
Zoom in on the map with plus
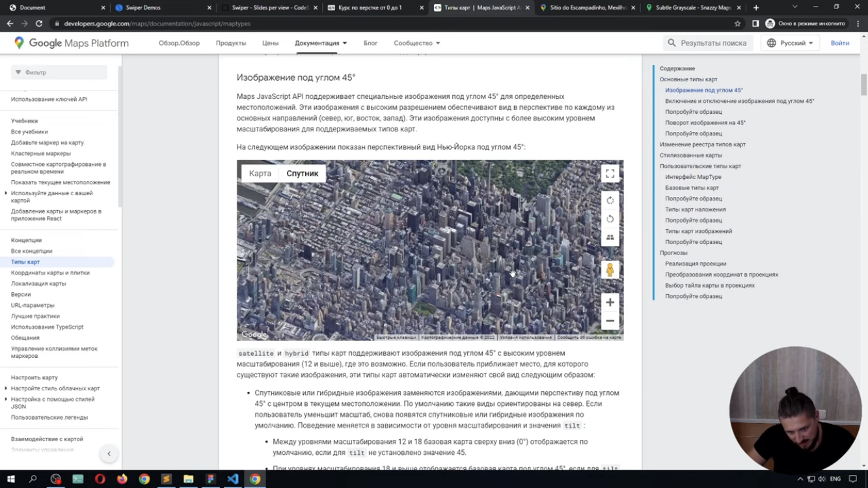point(610,302)
